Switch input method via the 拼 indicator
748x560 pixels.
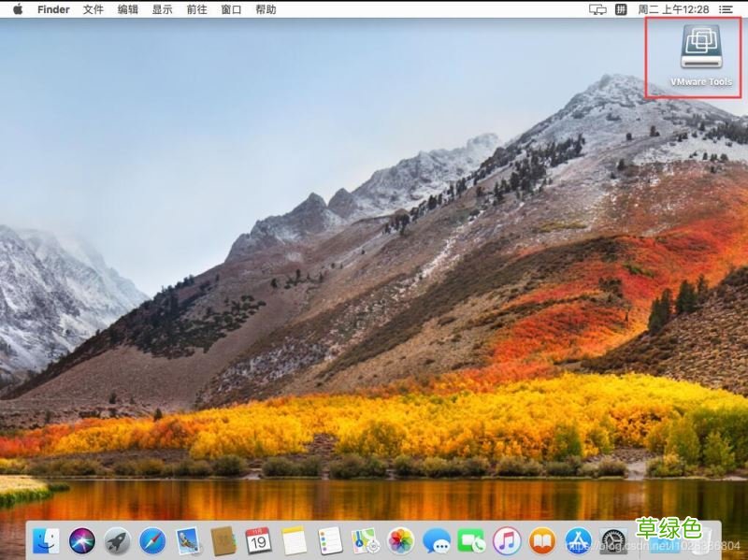click(621, 9)
